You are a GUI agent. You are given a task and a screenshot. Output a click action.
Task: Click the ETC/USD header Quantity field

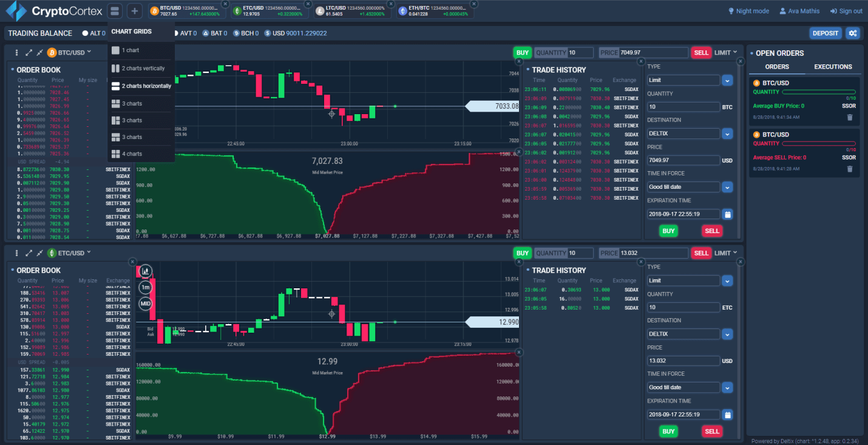click(564, 253)
